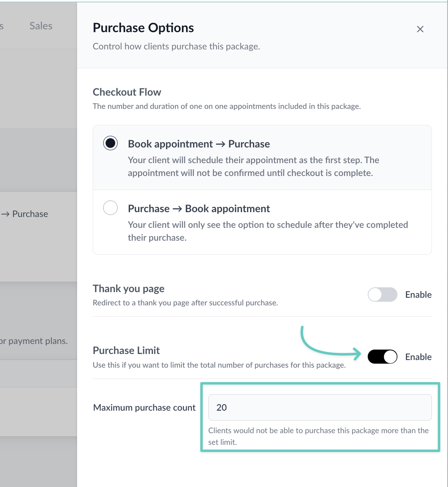Switch to the Sales tab
448x487 pixels.
coord(40,26)
